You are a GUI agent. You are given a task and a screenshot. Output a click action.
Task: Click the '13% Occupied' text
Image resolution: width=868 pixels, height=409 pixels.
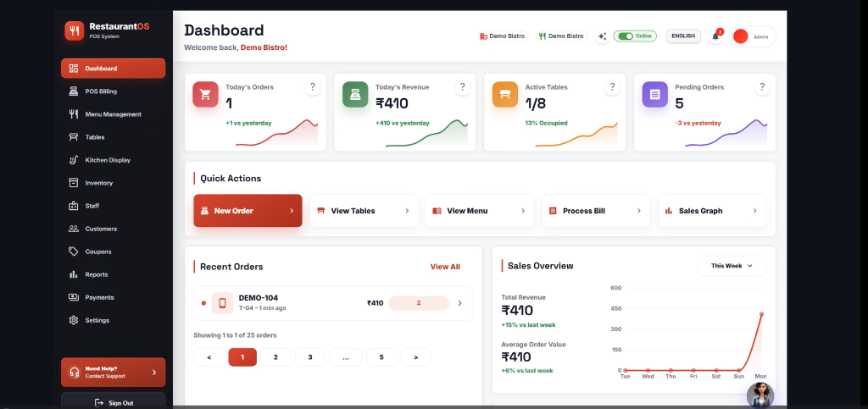tap(547, 124)
